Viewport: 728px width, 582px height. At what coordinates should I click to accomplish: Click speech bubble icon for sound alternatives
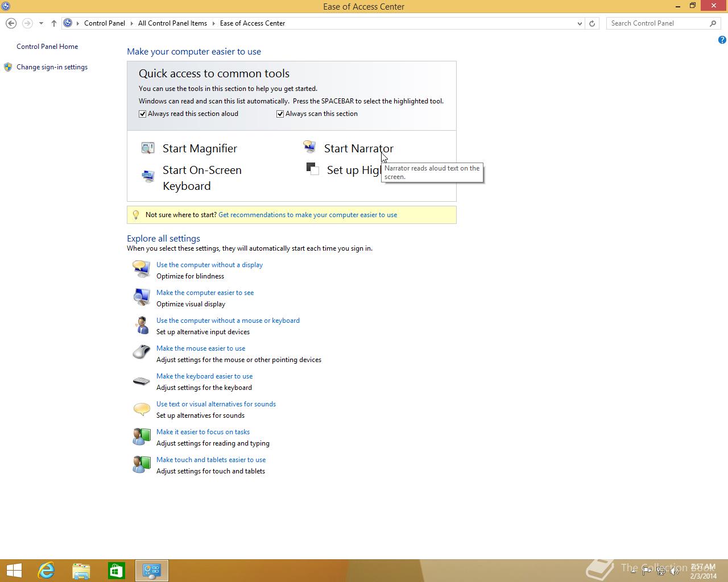[141, 409]
